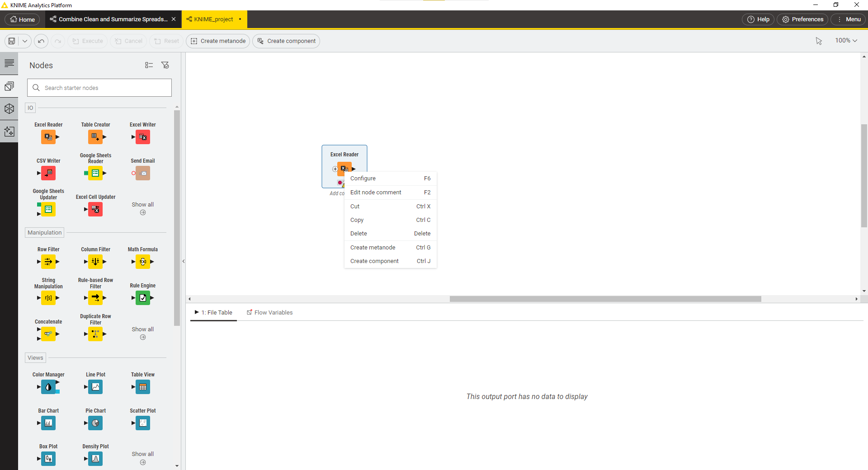Open Preferences
Image resolution: width=868 pixels, height=470 pixels.
point(802,19)
